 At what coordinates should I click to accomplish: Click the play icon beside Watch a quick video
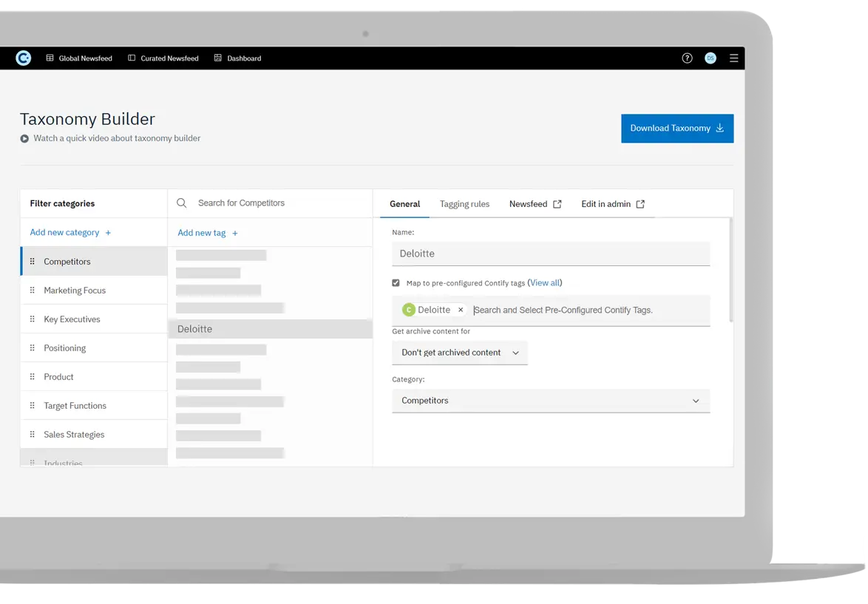click(24, 138)
